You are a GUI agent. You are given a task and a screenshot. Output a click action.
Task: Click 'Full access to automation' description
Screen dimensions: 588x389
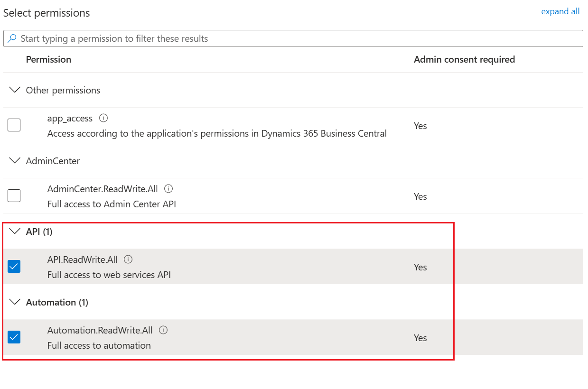[99, 345]
